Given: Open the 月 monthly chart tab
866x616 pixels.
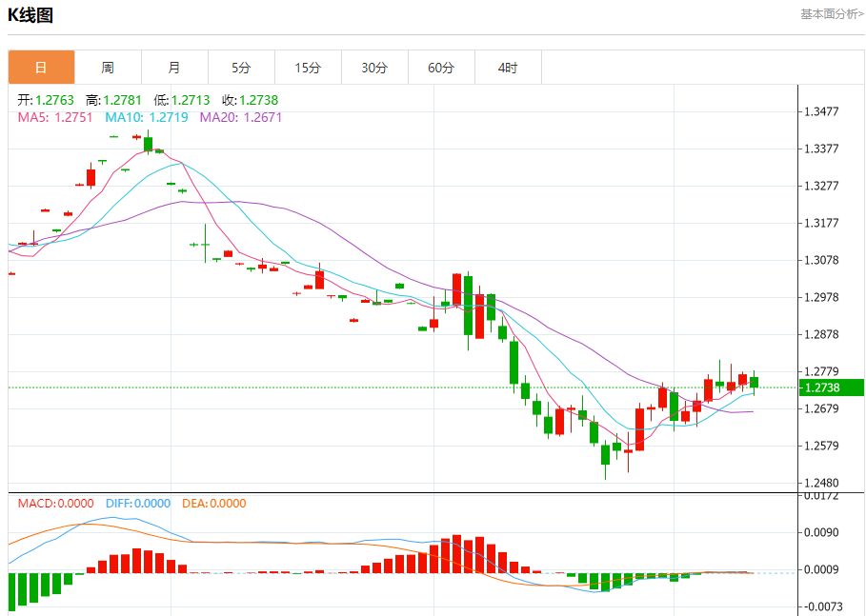Looking at the screenshot, I should coord(175,68).
